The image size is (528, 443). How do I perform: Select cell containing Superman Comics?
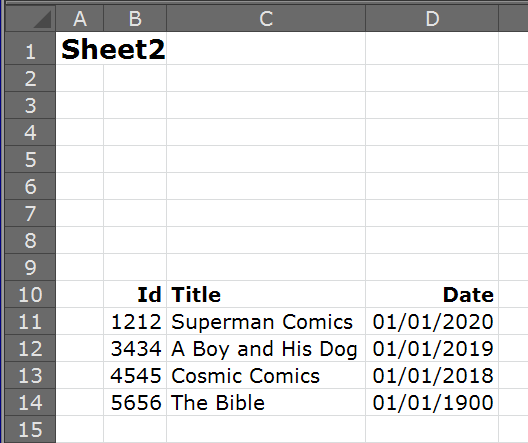click(x=266, y=321)
